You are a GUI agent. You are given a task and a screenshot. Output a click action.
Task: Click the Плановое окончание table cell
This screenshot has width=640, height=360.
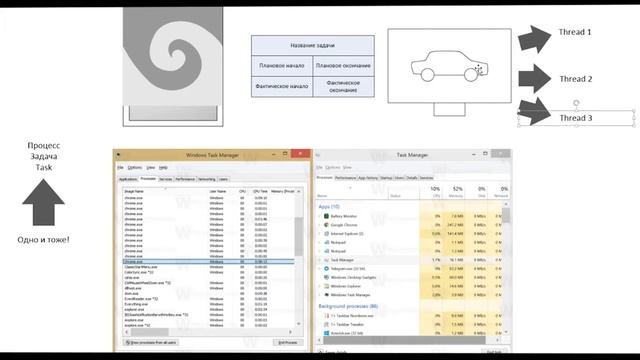click(343, 65)
